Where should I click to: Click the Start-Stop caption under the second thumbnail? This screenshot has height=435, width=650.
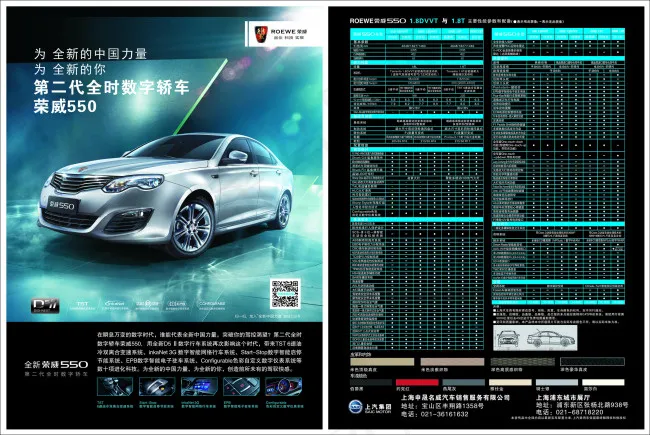pyautogui.click(x=157, y=404)
